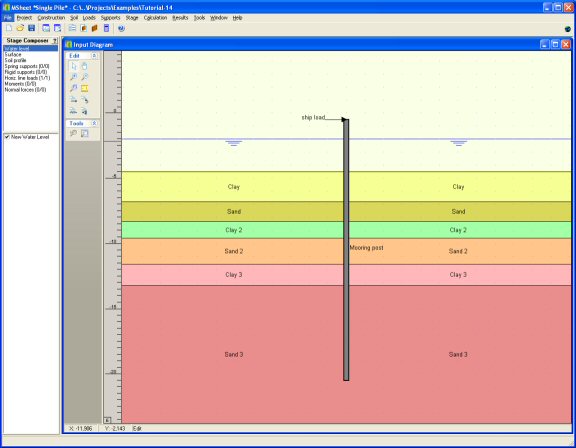Open the Supports menu

[x=111, y=18]
